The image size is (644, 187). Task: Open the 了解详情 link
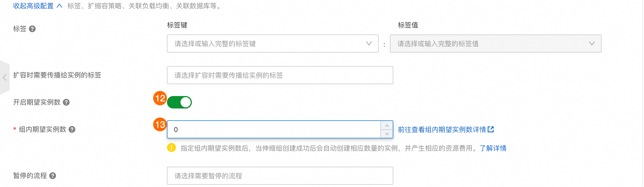click(493, 148)
